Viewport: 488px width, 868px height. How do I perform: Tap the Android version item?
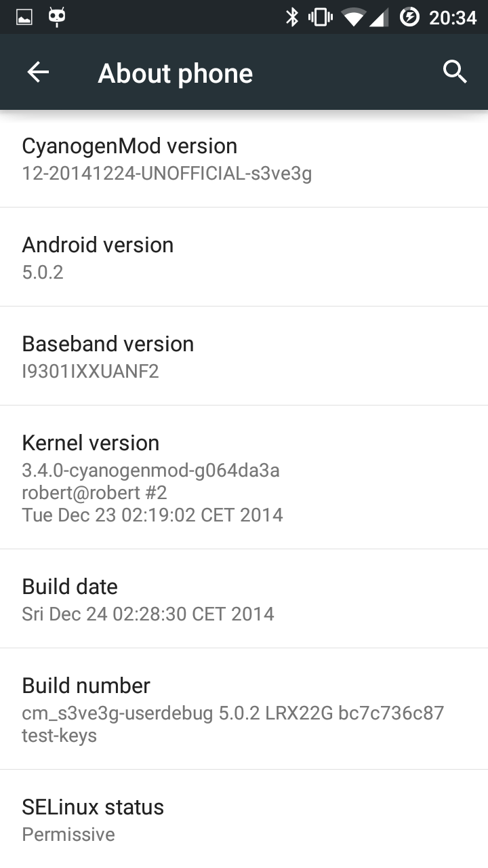pos(244,257)
